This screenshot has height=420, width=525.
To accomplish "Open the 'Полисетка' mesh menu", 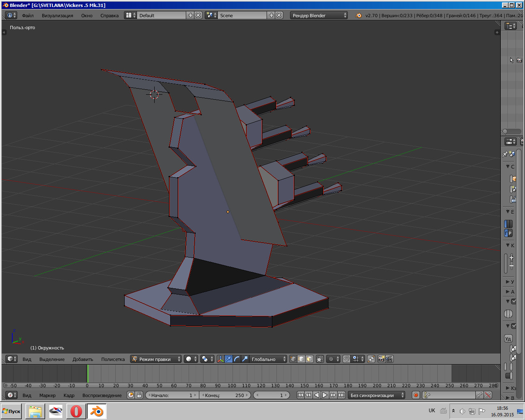I will tap(113, 359).
